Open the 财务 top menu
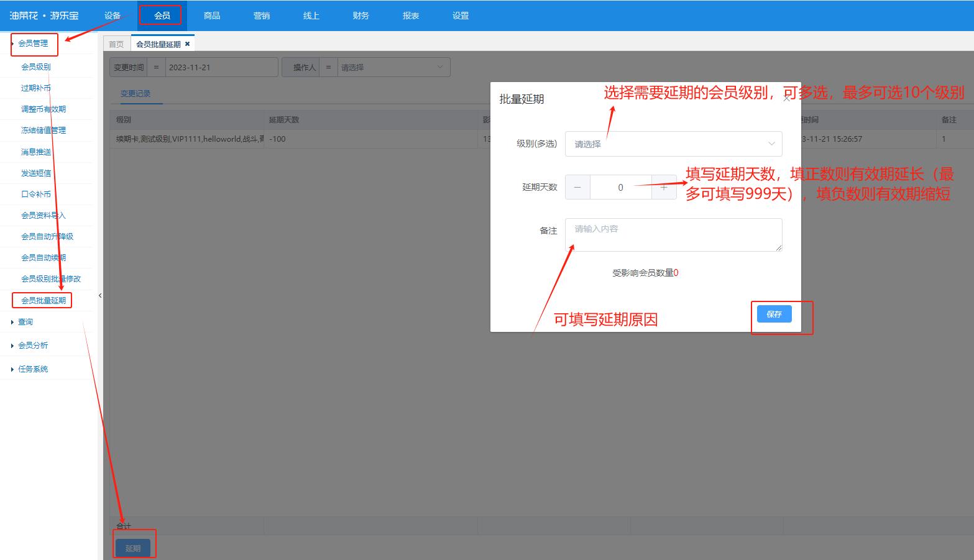974x560 pixels. (x=361, y=16)
